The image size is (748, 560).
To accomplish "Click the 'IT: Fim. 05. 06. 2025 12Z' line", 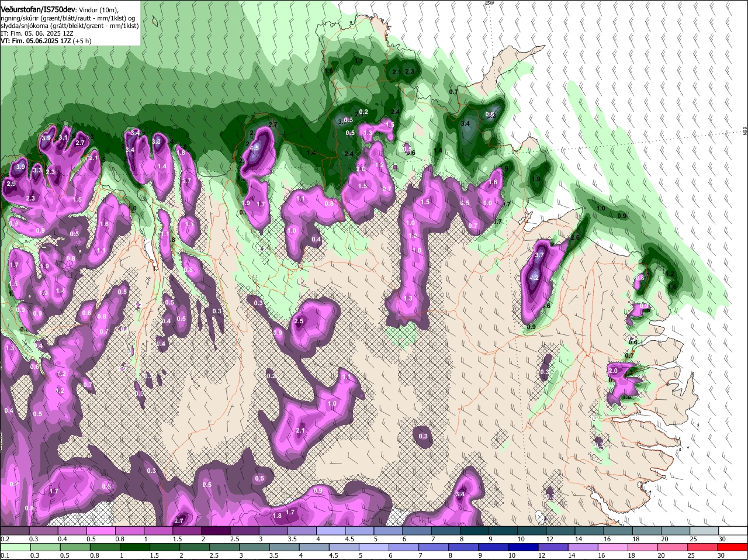I will tap(37, 33).
